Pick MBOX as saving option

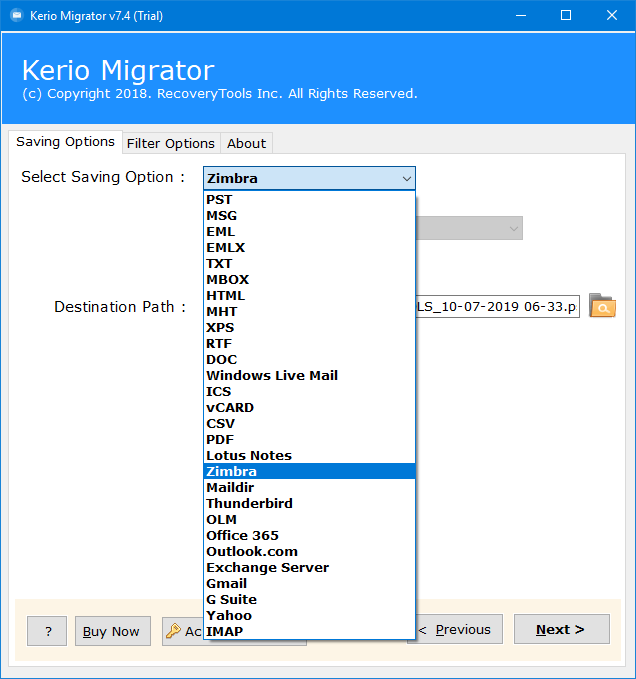[x=309, y=280]
